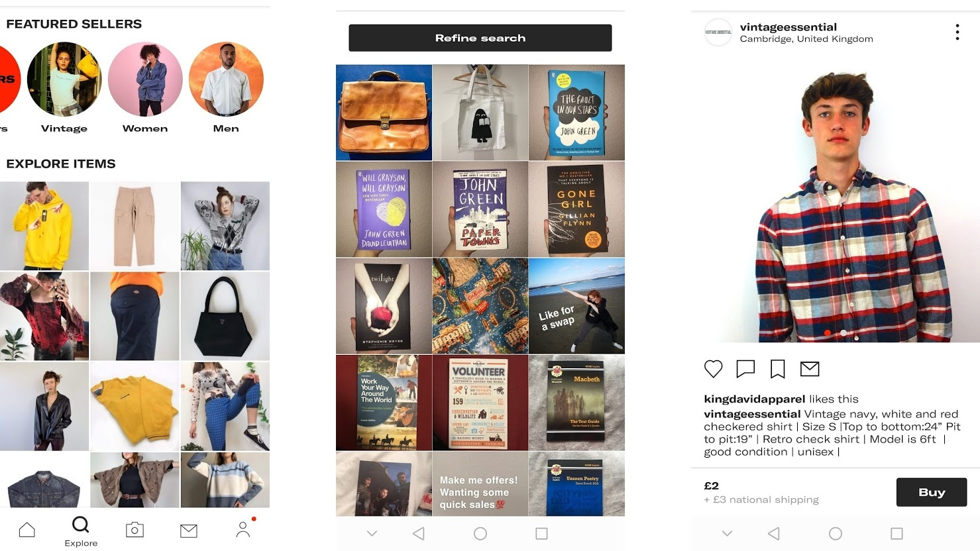This screenshot has width=980, height=551.
Task: Select the Explore search tab
Action: 81,531
